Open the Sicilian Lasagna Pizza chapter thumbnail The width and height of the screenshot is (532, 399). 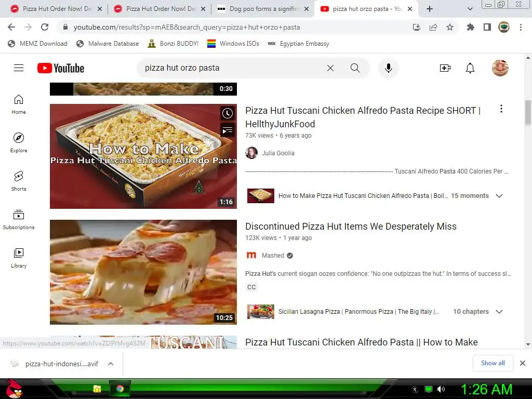pos(261,312)
